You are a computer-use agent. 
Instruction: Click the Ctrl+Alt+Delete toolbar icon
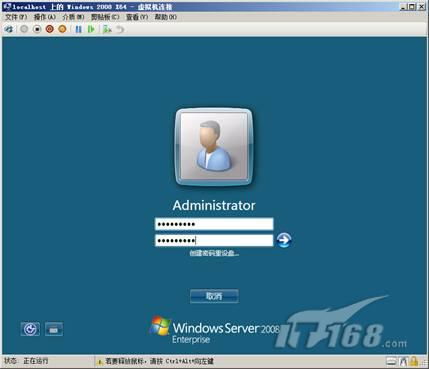[9, 29]
